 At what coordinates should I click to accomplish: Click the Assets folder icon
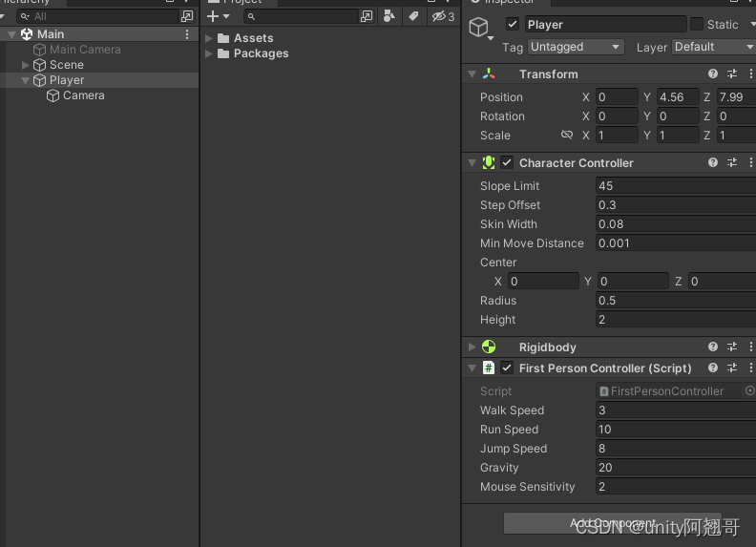223,38
